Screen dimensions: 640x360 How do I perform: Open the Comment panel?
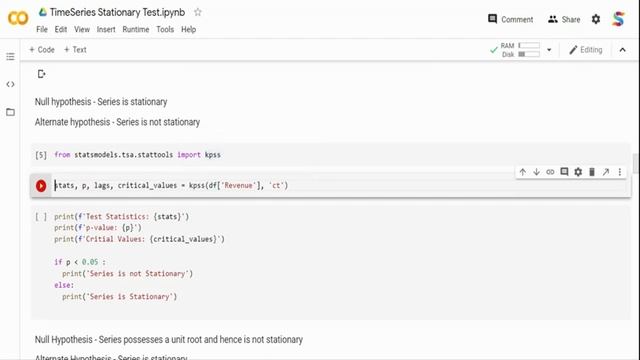coord(511,19)
